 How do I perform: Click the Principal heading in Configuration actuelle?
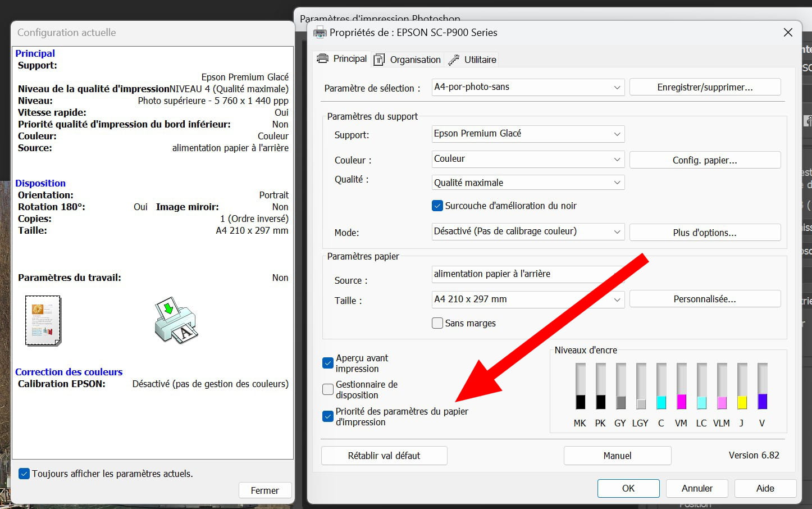[35, 53]
